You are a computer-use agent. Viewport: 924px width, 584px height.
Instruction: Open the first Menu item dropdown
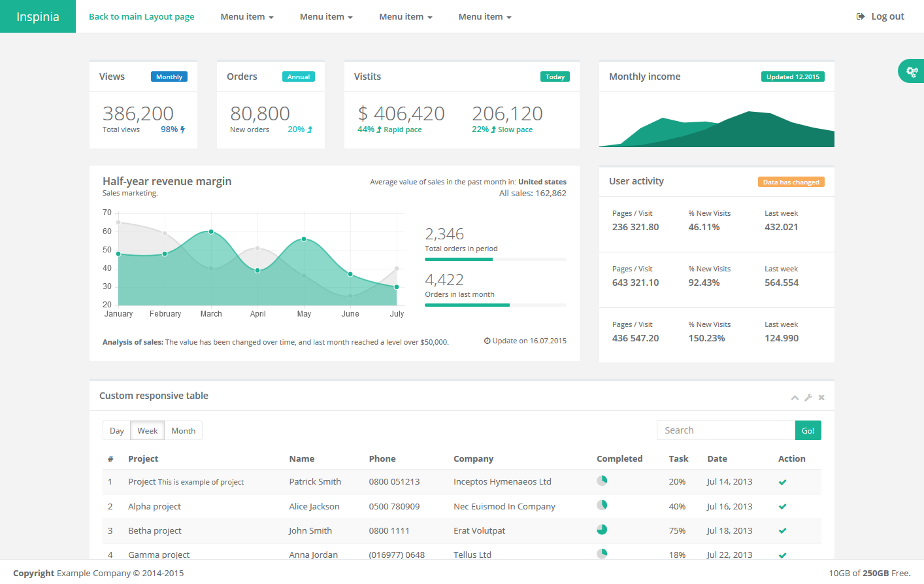click(246, 16)
